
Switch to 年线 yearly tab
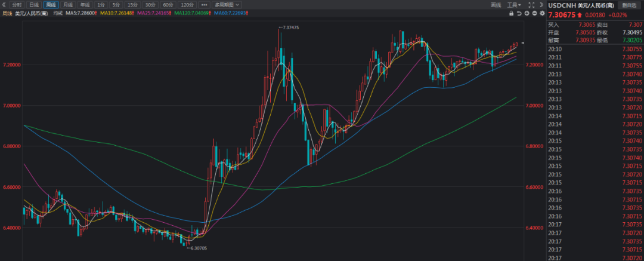[x=85, y=5]
